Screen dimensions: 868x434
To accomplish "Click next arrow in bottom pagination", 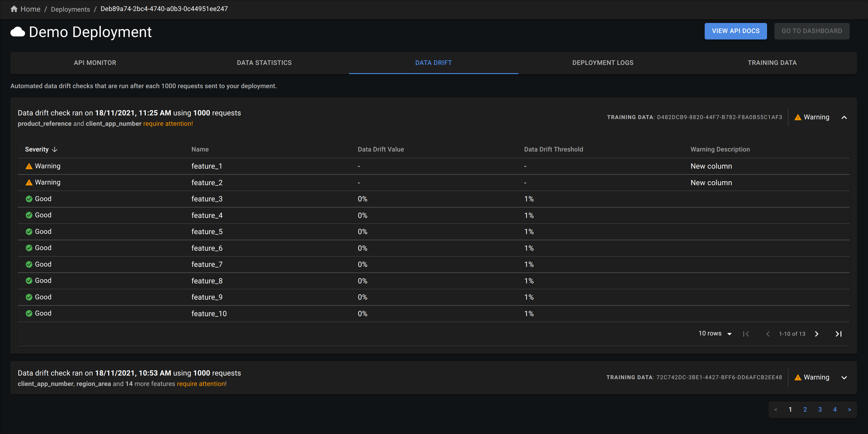I will click(x=849, y=410).
